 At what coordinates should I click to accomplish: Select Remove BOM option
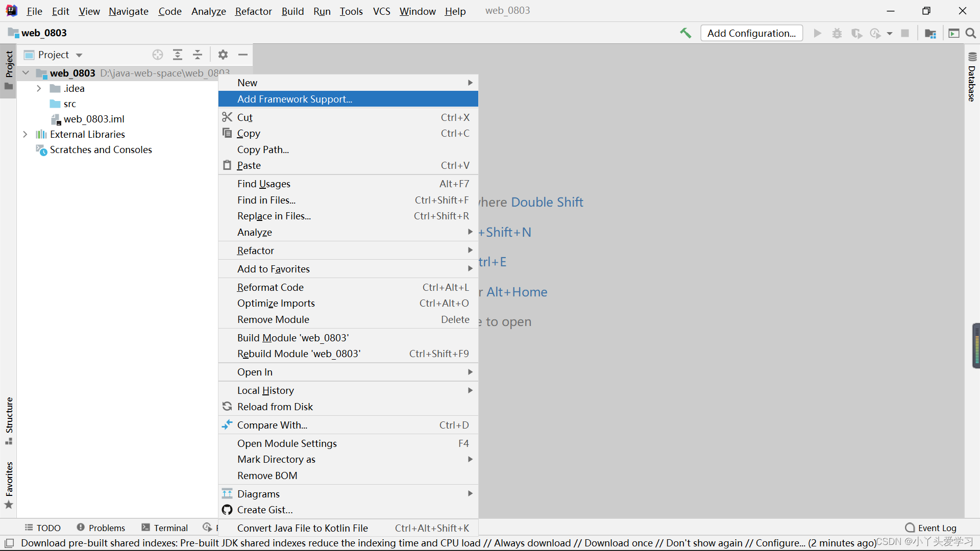[x=348, y=475]
